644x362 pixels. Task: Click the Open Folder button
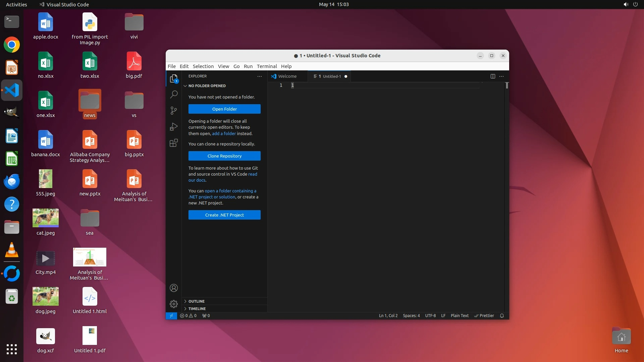coord(224,109)
